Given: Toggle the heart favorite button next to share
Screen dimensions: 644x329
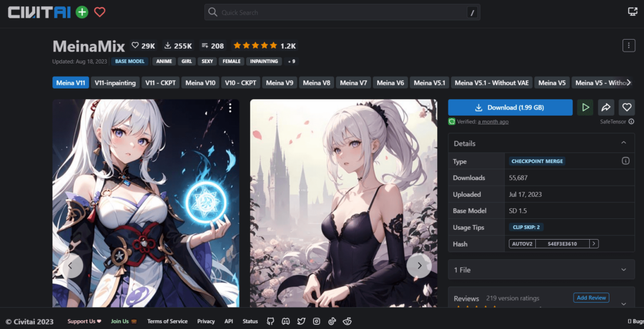Looking at the screenshot, I should point(626,108).
